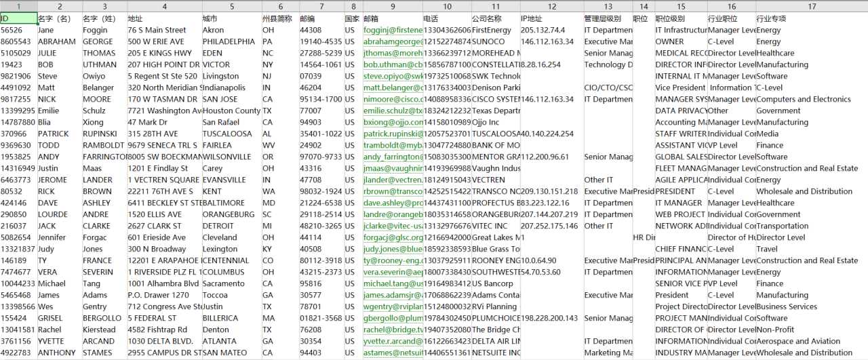Screen dimensions: 868x360
Task: Select the industry cell Aerospace and Aviation
Action: (812, 341)
